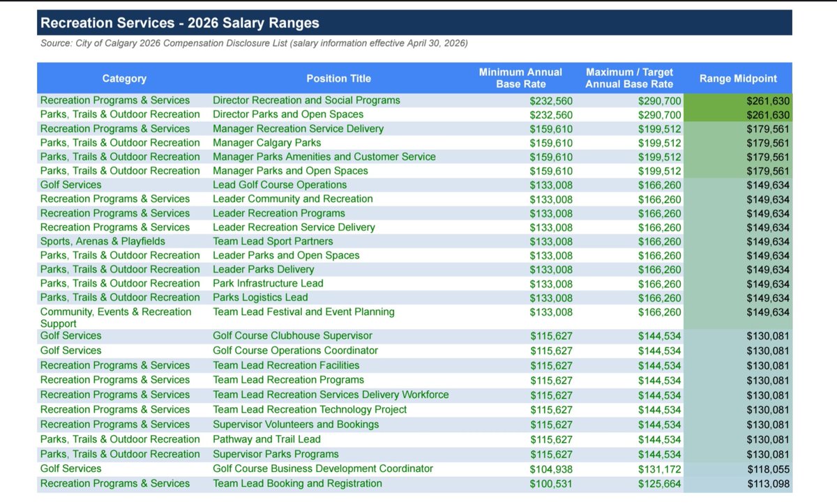Click the Minimum Annual Base Rate header

(x=520, y=78)
